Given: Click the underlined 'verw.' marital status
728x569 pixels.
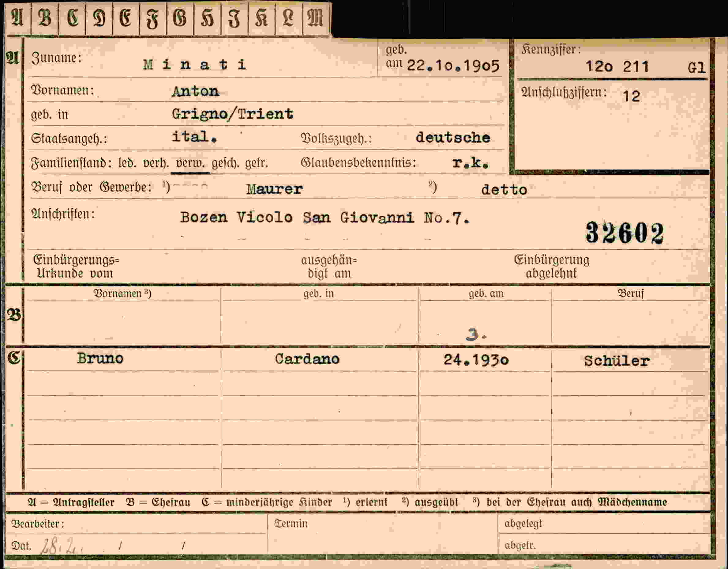Looking at the screenshot, I should pos(190,163).
